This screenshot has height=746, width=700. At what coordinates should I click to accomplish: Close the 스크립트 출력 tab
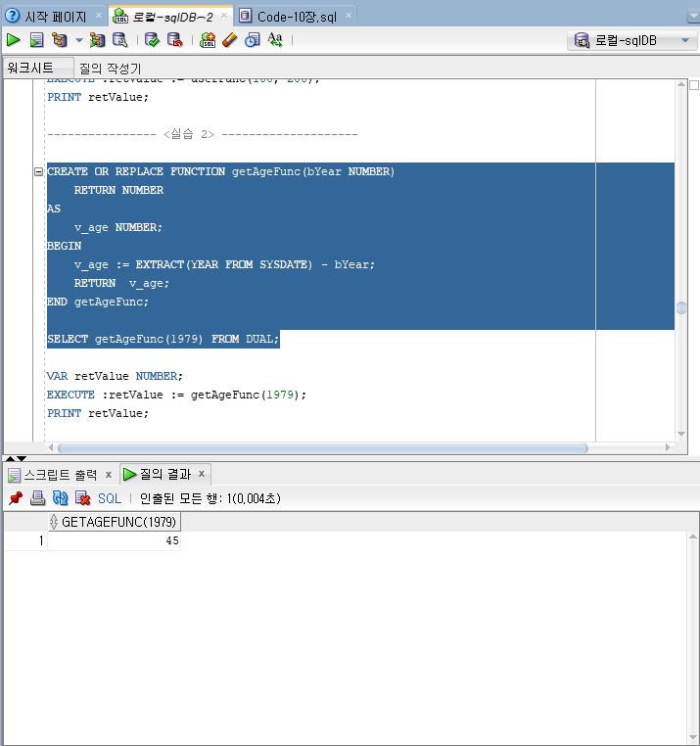click(x=109, y=475)
